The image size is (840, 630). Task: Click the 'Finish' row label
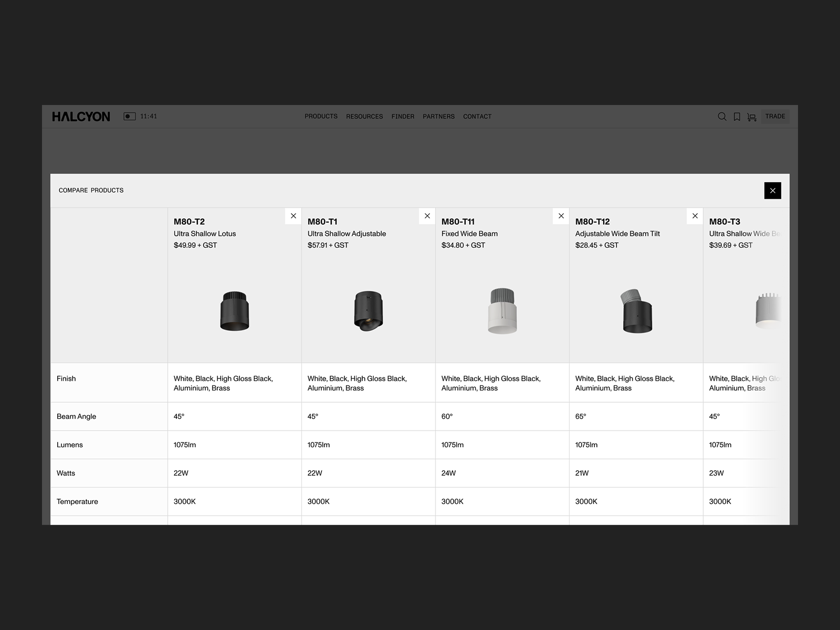point(66,379)
